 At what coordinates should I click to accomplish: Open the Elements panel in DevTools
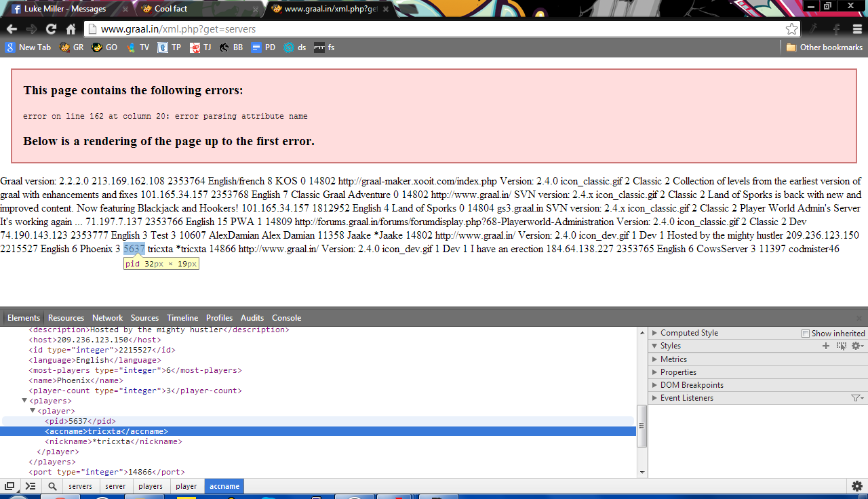[24, 318]
